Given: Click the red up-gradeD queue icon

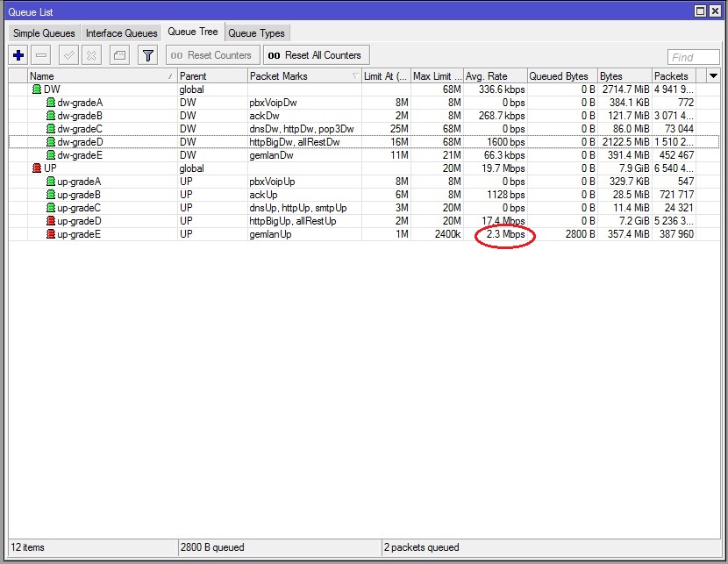Looking at the screenshot, I should 51,221.
